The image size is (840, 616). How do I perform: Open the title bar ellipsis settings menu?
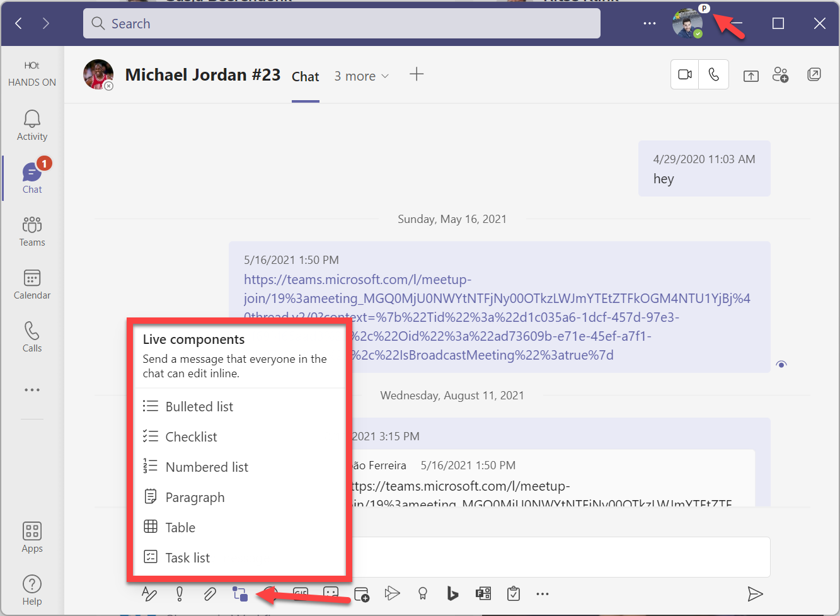point(649,24)
